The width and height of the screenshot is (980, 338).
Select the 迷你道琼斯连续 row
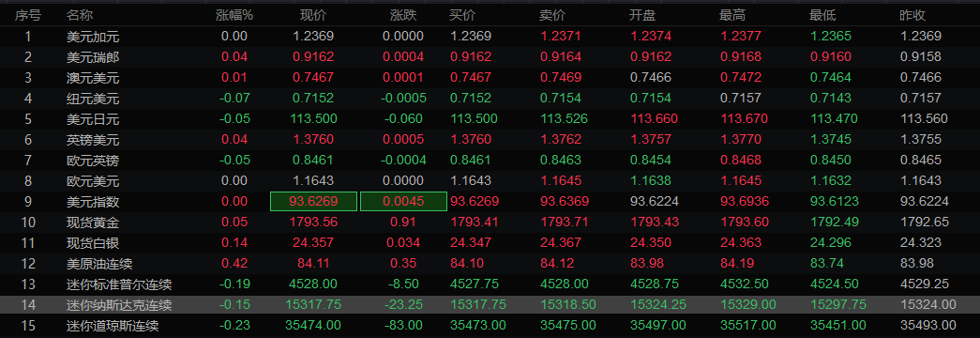tap(490, 326)
